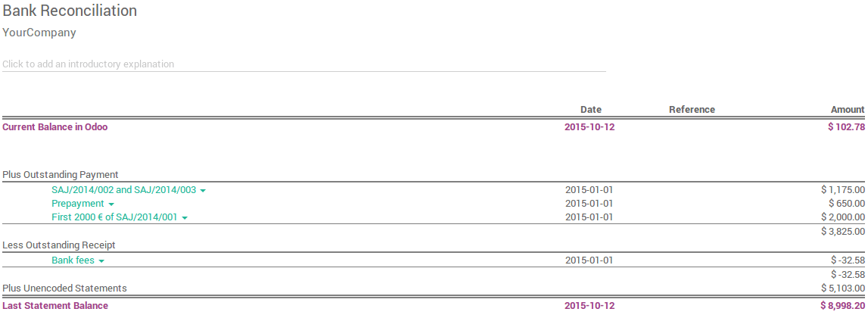
Task: Click the Reference column header
Action: pos(692,110)
